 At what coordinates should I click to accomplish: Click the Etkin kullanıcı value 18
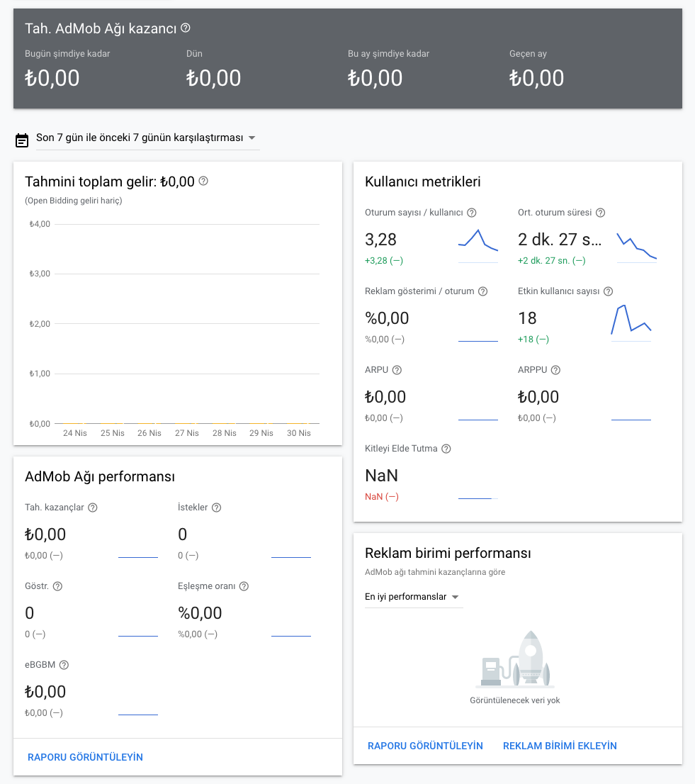point(527,318)
